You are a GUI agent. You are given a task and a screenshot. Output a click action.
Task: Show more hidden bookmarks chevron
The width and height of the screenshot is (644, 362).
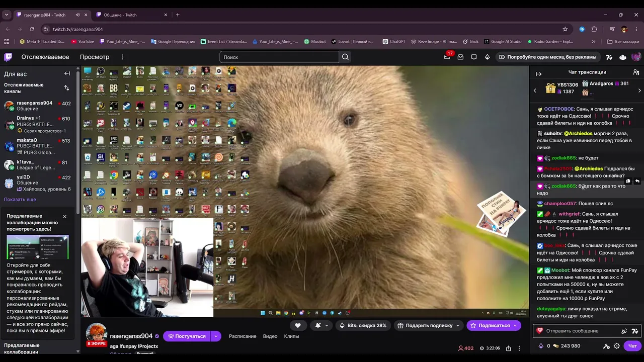point(594,42)
